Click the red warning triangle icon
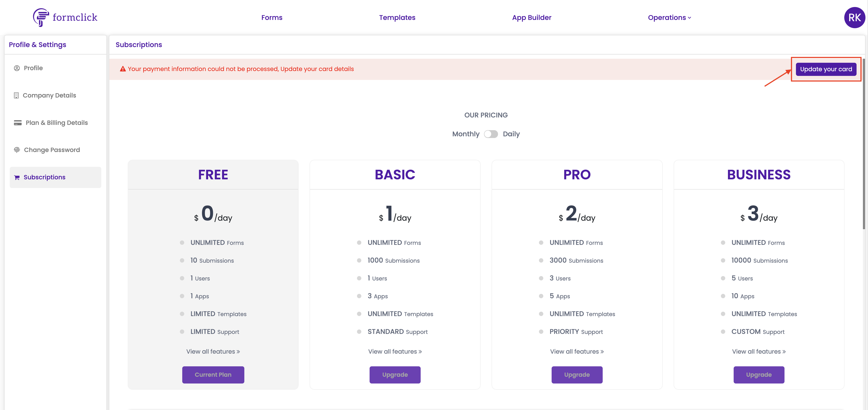Image resolution: width=868 pixels, height=410 pixels. point(123,69)
